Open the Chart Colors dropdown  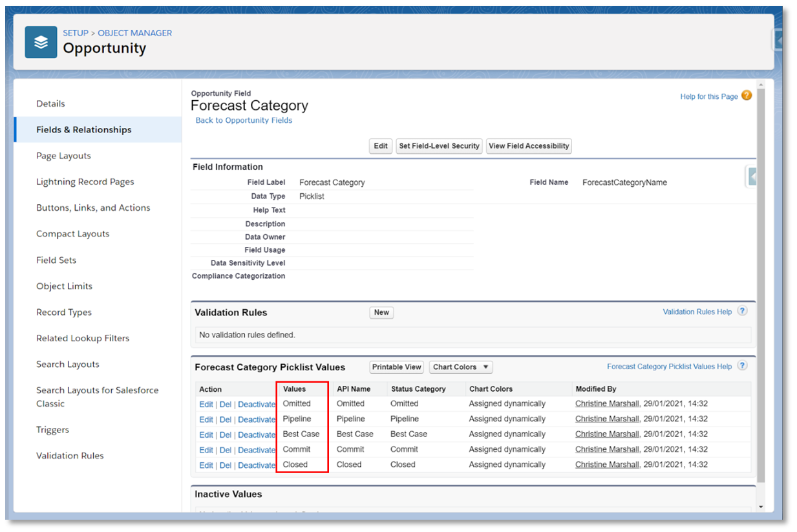coord(460,367)
